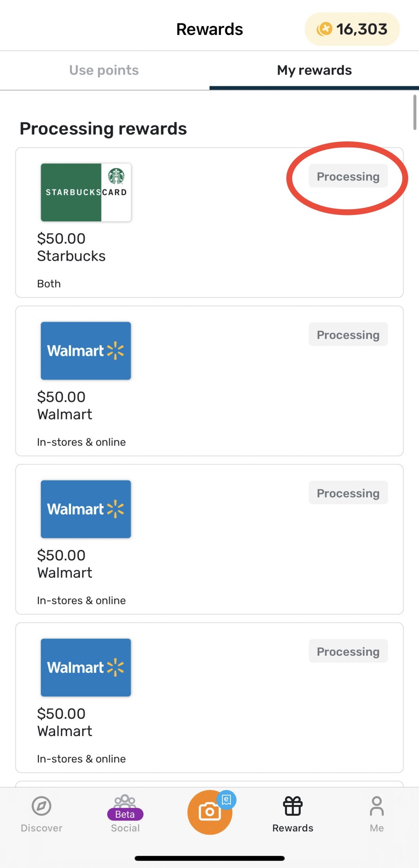Tap Processing status on first Walmart card
Image resolution: width=419 pixels, height=868 pixels.
point(348,334)
